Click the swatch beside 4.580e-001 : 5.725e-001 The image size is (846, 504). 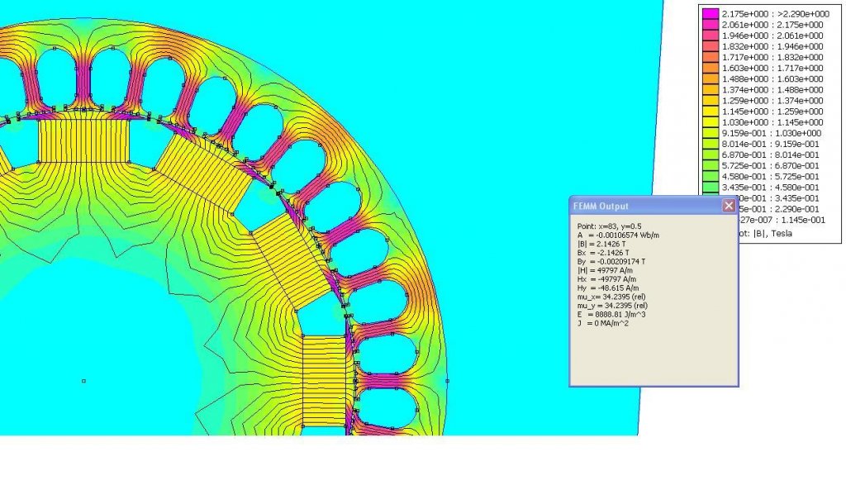711,177
